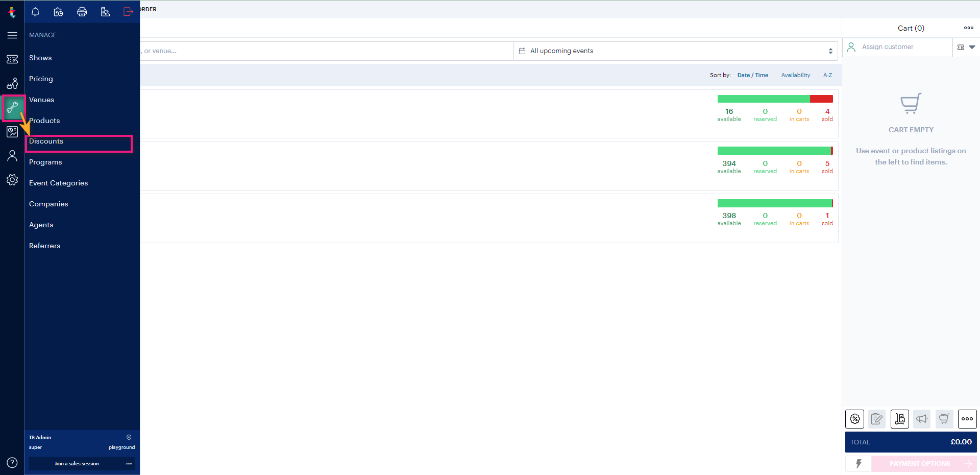Click the playground label

(x=121, y=447)
